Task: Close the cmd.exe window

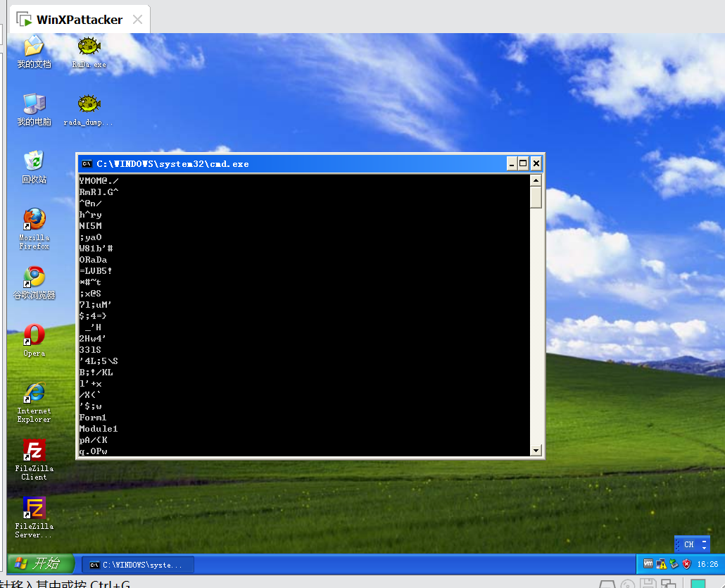Action: point(536,164)
